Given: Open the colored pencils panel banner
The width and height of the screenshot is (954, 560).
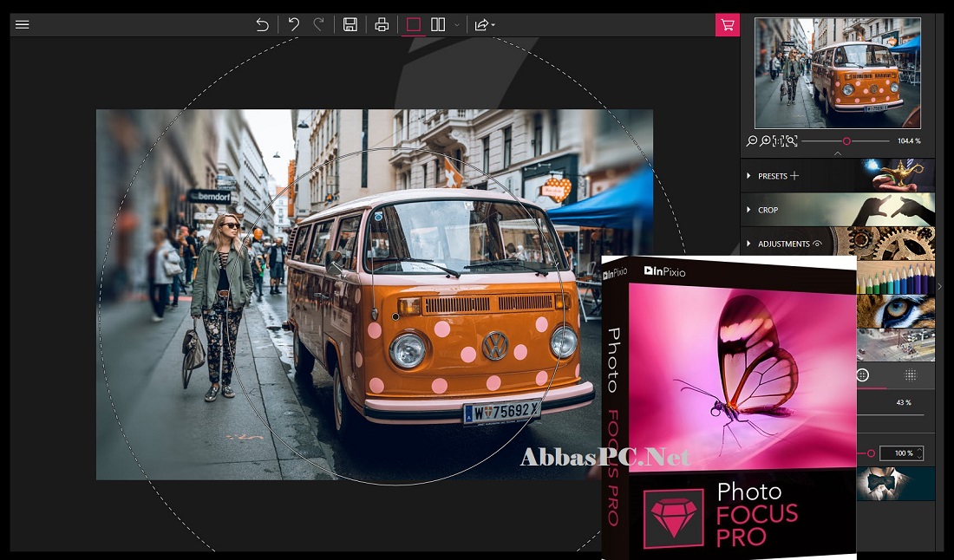Looking at the screenshot, I should tap(896, 278).
